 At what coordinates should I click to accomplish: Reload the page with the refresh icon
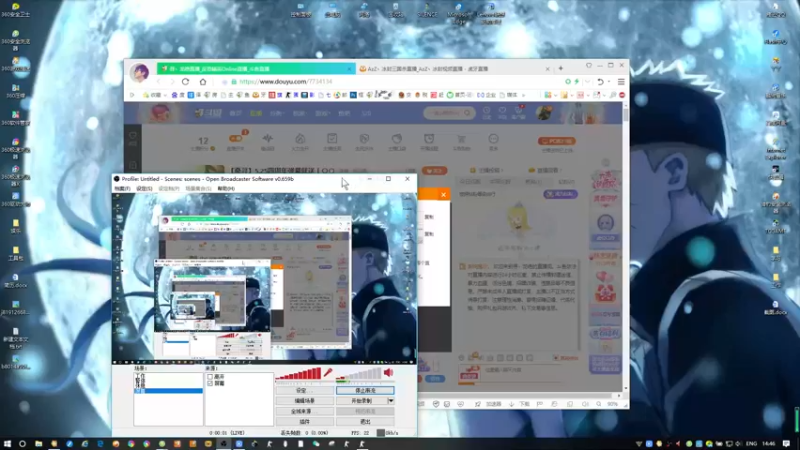tap(185, 82)
